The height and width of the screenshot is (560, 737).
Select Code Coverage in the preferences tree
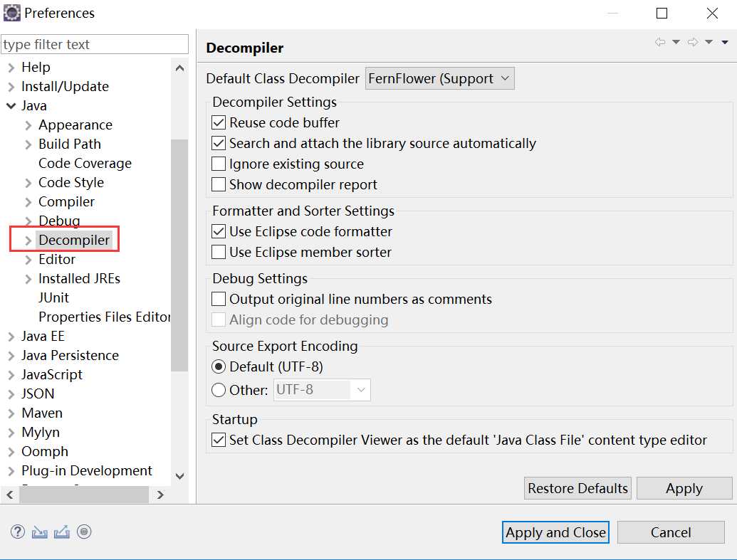(85, 164)
